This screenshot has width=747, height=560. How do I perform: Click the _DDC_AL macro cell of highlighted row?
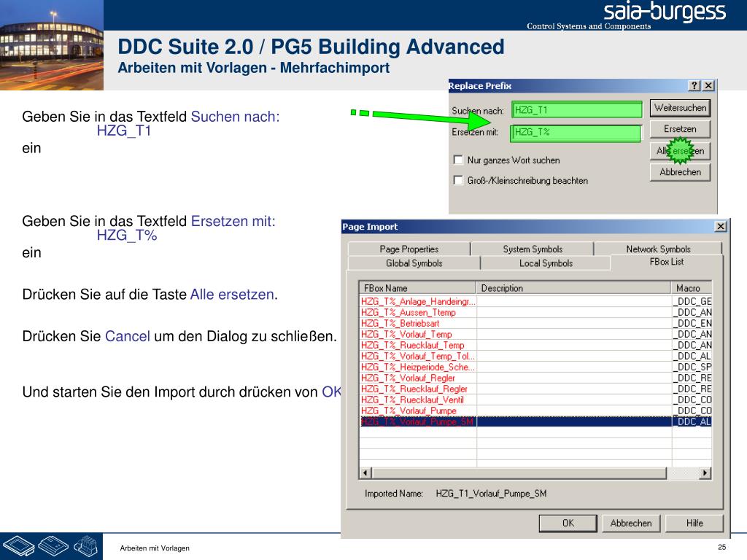pos(692,422)
